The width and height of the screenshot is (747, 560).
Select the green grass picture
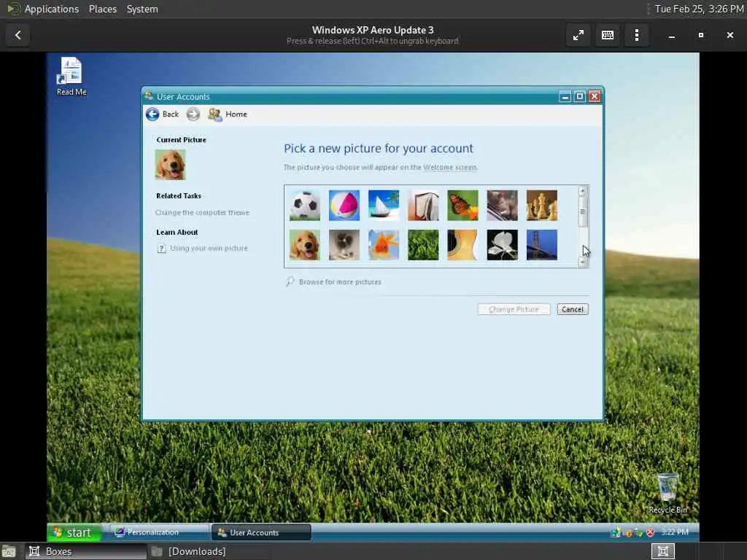tap(423, 245)
